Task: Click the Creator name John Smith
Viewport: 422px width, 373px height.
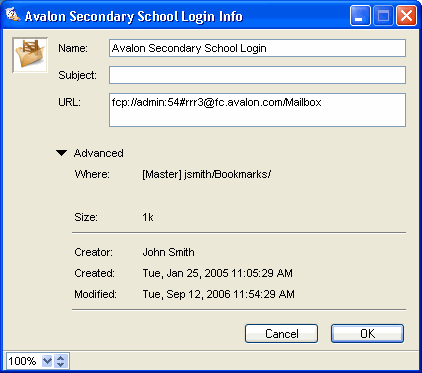Action: coord(168,252)
